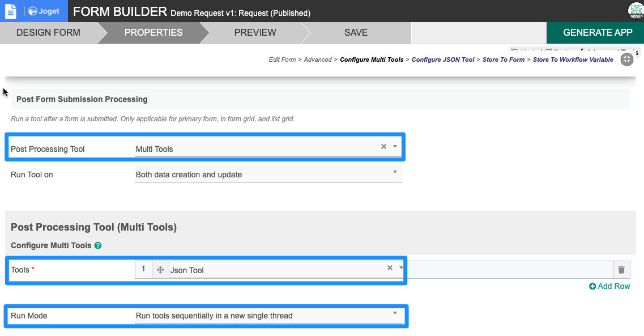
Task: Open the Json Tool tools dropdown
Action: pos(400,268)
